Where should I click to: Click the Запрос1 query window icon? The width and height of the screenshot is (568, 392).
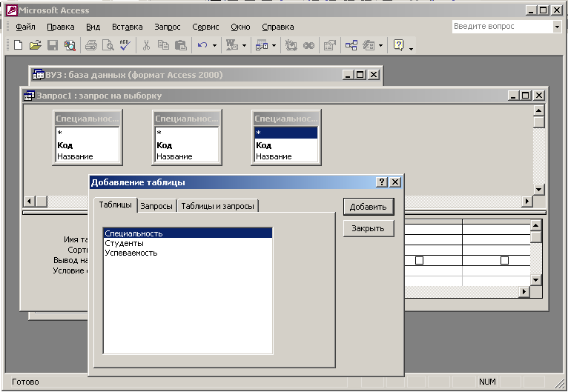(x=29, y=96)
